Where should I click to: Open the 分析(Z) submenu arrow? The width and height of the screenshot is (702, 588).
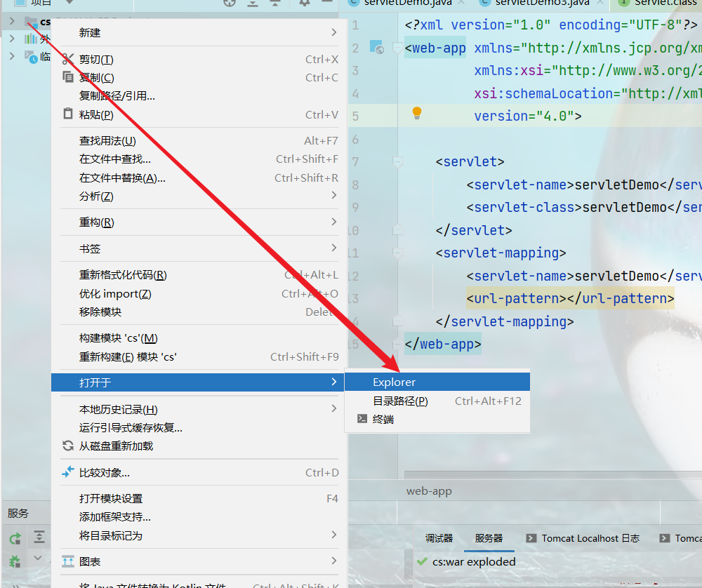(x=334, y=195)
